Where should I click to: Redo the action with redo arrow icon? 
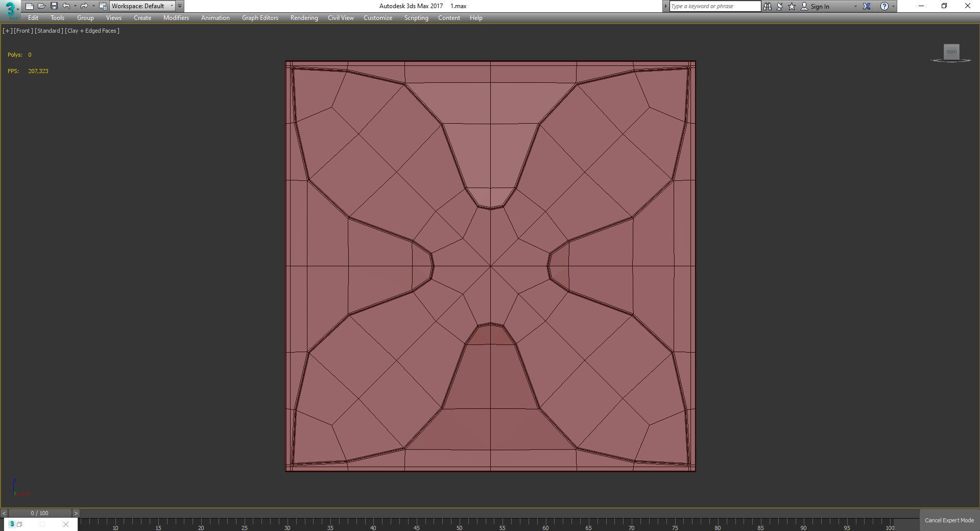pos(84,6)
